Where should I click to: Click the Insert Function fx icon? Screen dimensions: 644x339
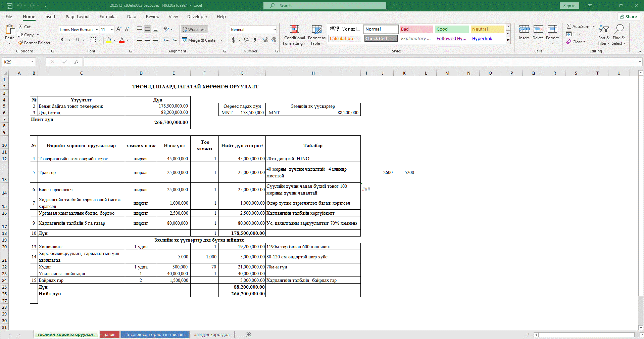coord(77,62)
